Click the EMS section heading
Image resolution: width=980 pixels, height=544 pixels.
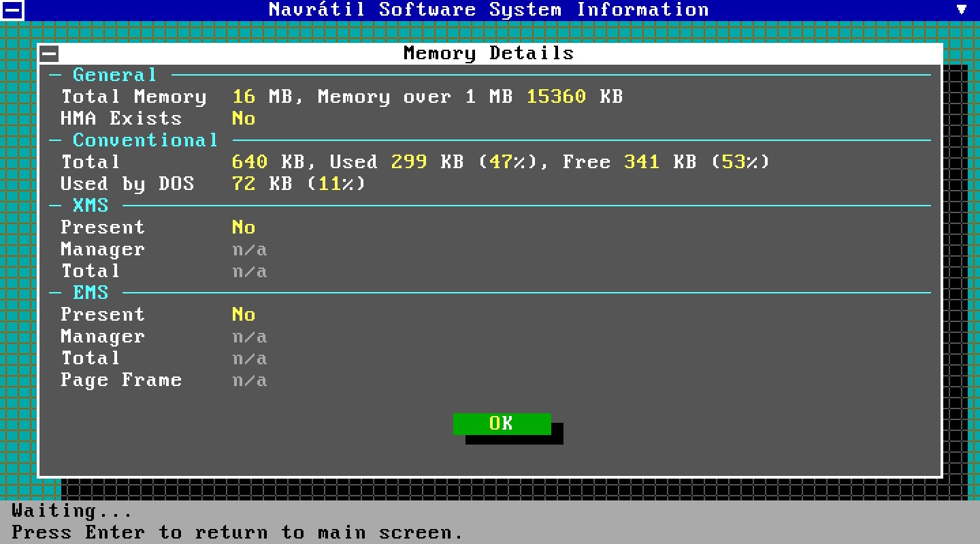[91, 293]
